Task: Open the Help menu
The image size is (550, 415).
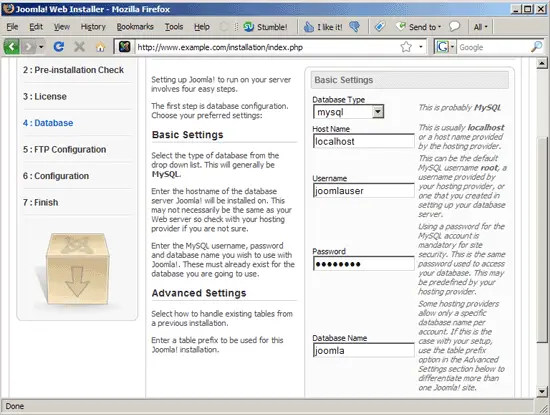Action: click(202, 27)
